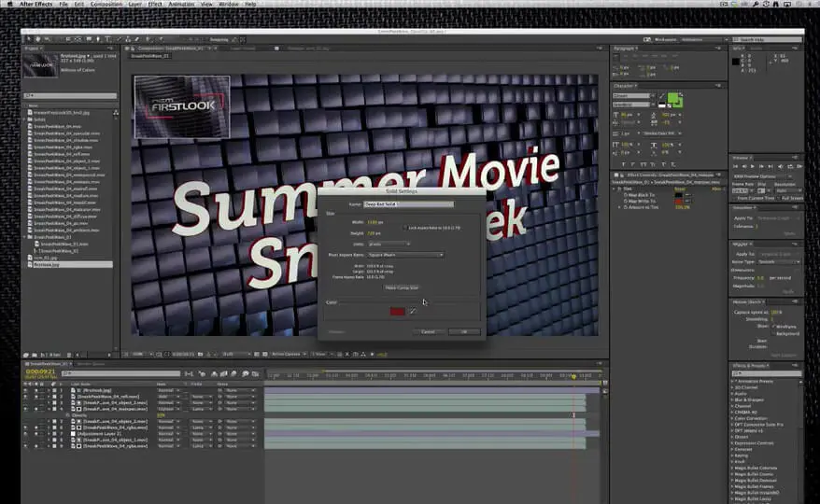Hide layer 1 firstlook.jpg eye toggle
Screen dimensions: 820x504
click(x=25, y=390)
